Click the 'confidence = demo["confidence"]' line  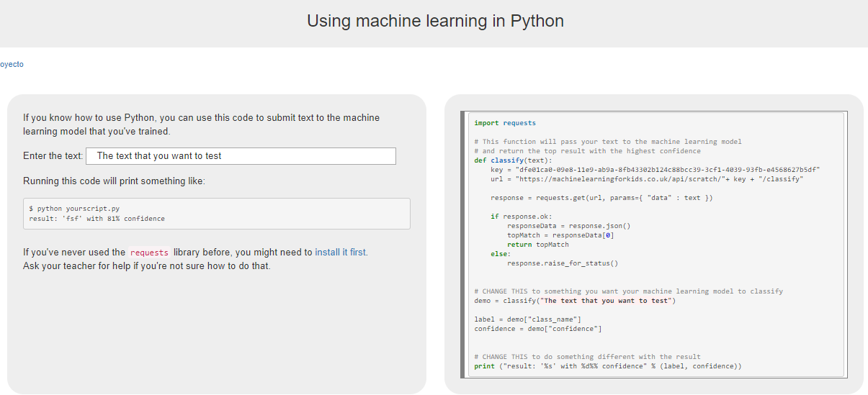[537, 329]
